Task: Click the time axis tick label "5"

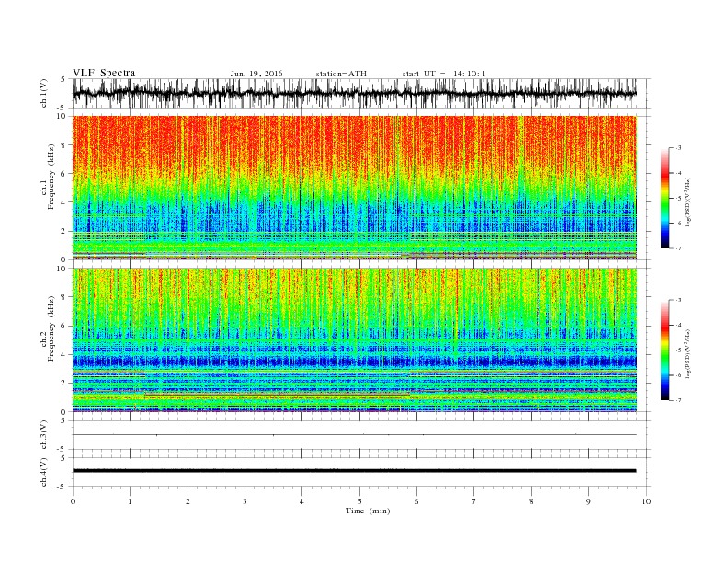Action: pos(359,501)
